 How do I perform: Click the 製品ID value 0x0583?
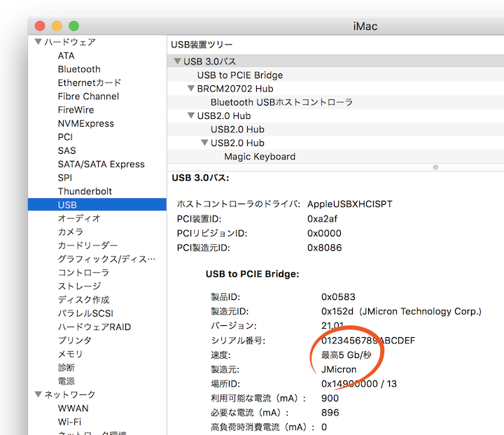tap(339, 297)
